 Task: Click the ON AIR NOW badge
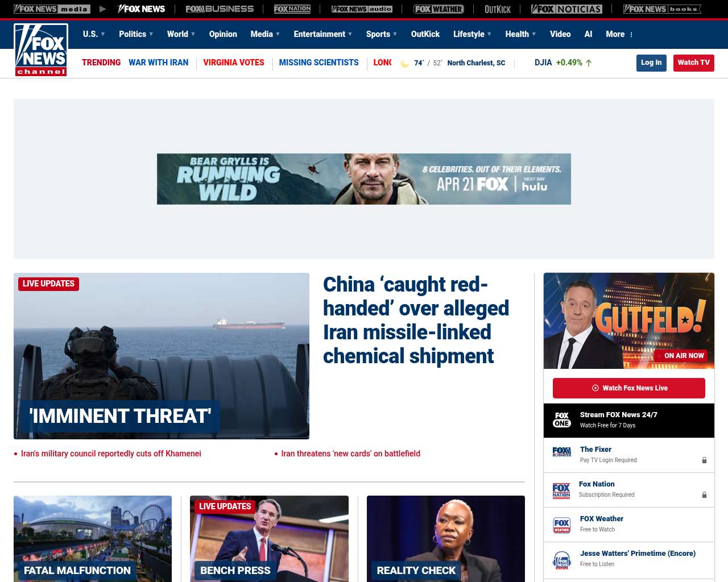coord(680,356)
